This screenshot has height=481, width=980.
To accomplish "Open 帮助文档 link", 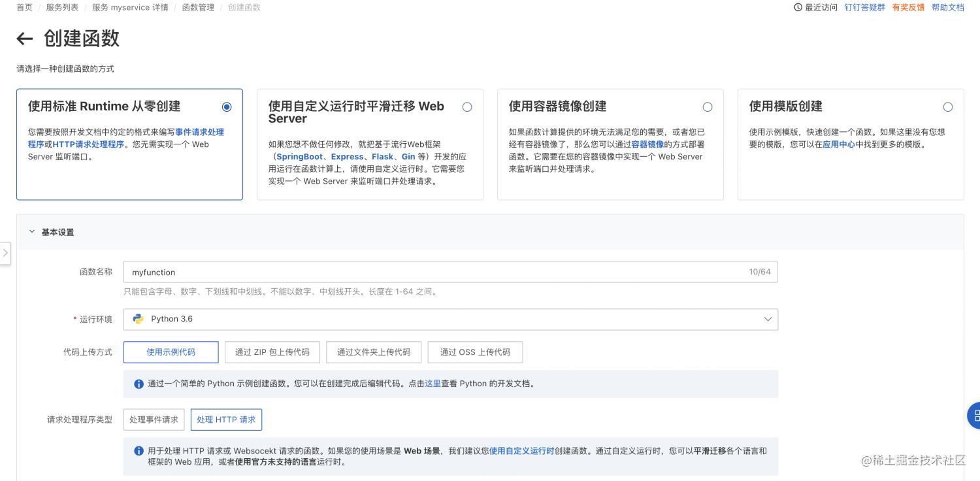I will [x=948, y=7].
